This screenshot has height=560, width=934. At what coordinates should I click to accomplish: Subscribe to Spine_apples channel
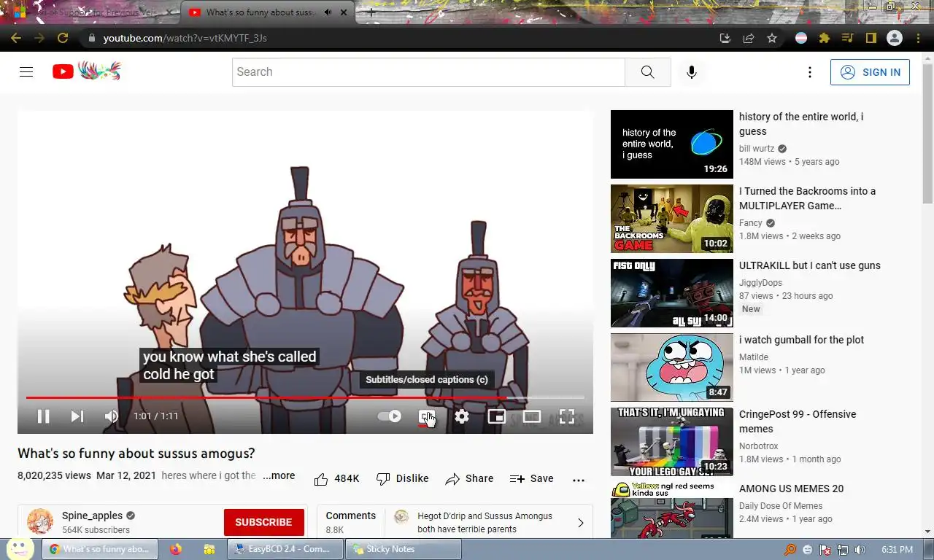(263, 522)
